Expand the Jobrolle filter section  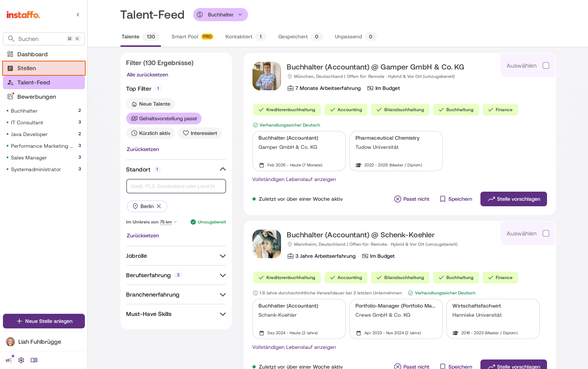176,256
